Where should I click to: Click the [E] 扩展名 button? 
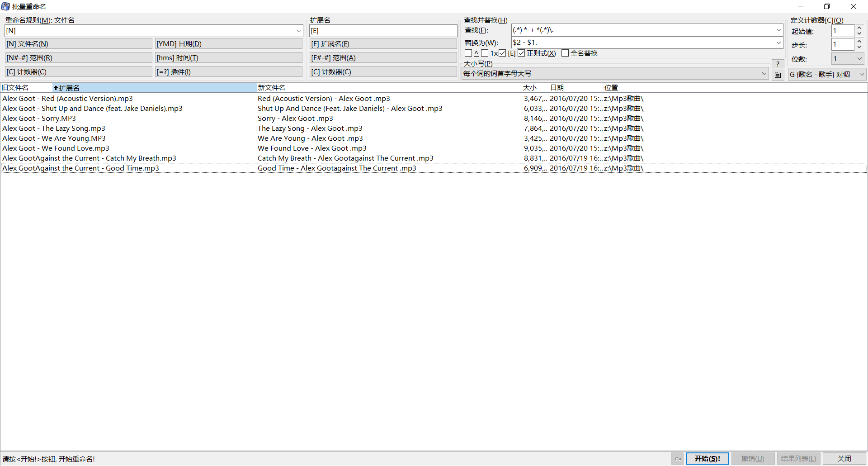(383, 44)
